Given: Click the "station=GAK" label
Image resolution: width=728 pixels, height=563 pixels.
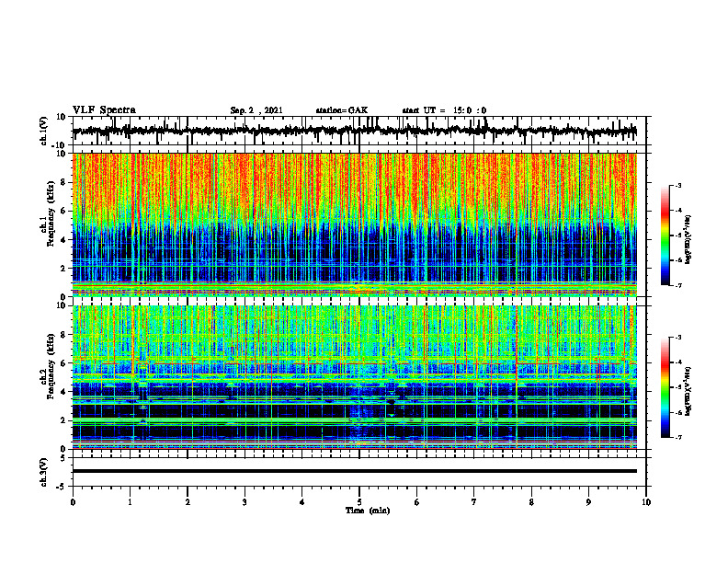Looking at the screenshot, I should coord(342,110).
